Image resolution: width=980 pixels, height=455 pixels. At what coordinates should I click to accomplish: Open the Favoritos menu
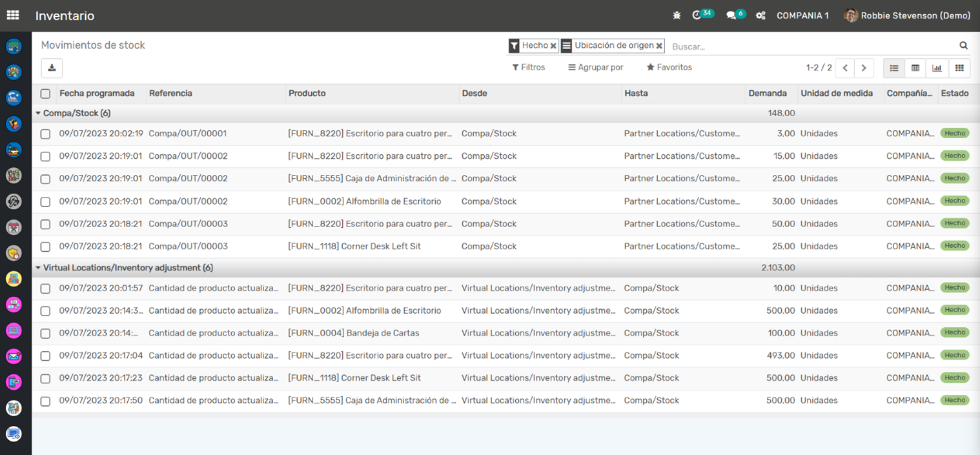pos(669,67)
